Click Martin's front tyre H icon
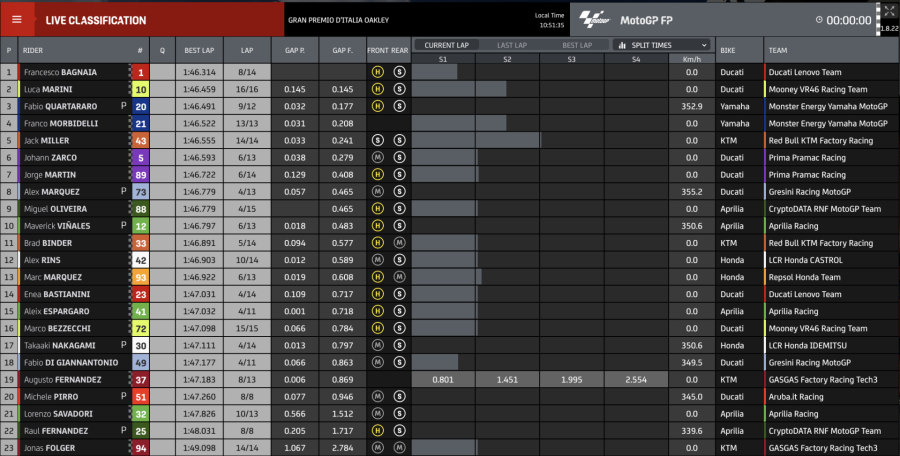900x456 pixels. tap(378, 175)
